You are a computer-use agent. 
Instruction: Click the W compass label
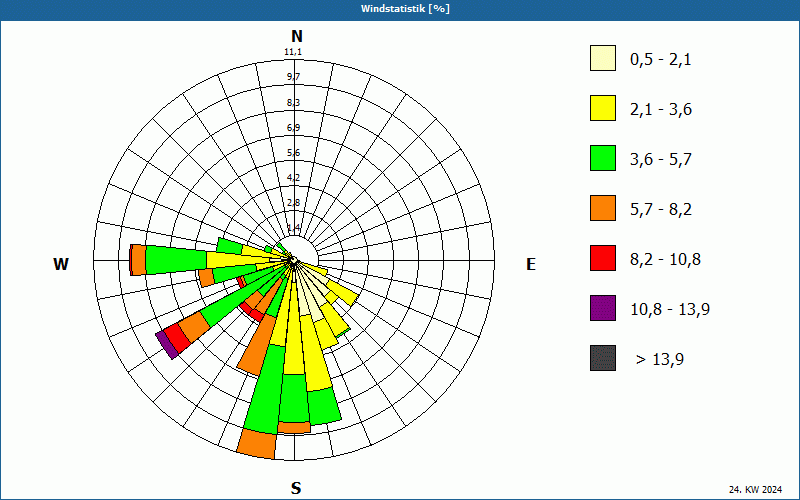(x=61, y=264)
